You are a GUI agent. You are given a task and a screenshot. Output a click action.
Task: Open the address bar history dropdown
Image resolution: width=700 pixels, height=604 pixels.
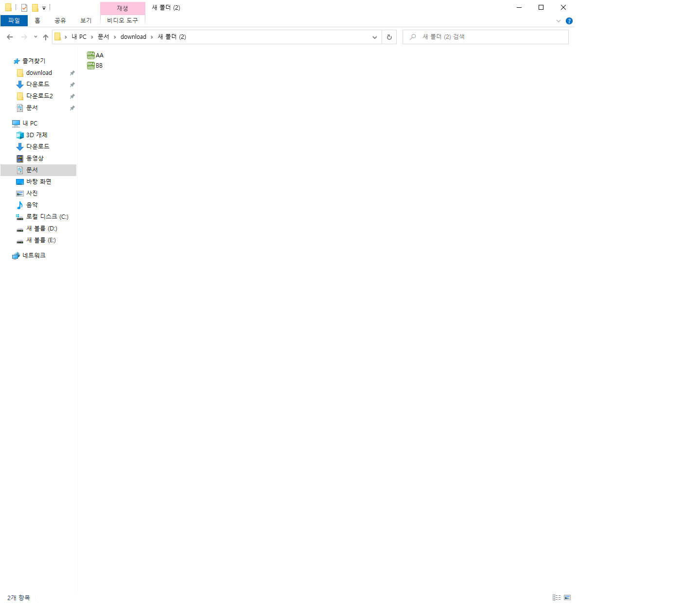(374, 36)
